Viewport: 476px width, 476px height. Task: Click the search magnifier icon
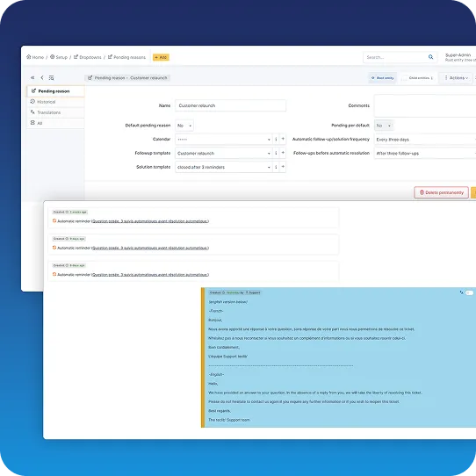point(430,57)
